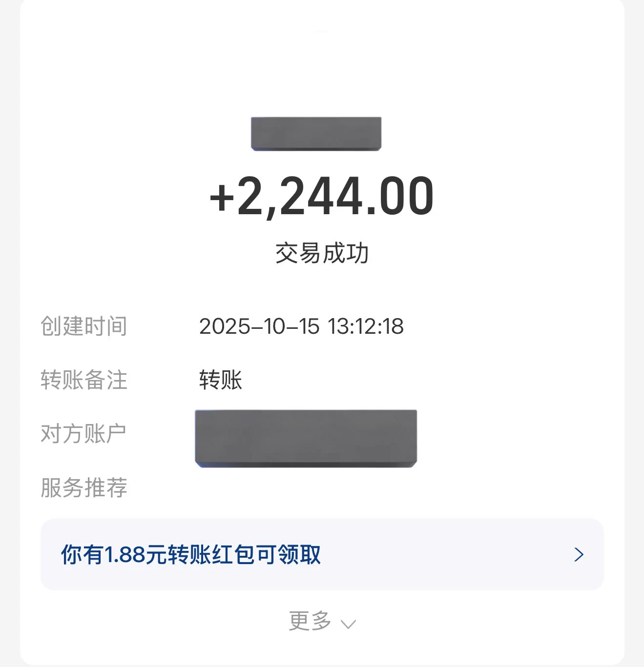Select the 对方账户 label
Viewport: 644px width, 667px height.
click(83, 434)
